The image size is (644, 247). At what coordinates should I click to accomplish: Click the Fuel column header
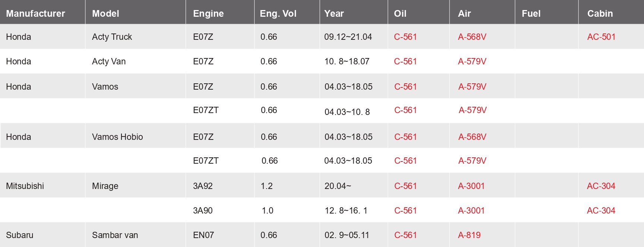[x=531, y=13]
